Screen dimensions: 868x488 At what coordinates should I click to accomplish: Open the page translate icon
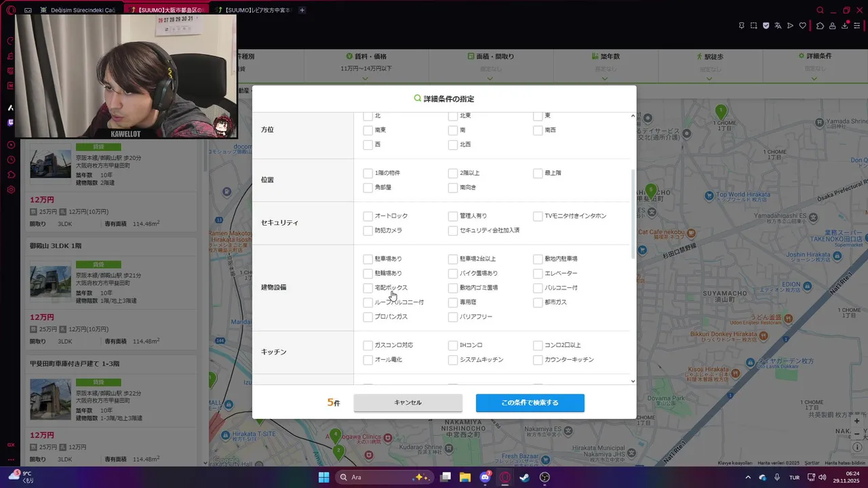[x=778, y=26]
